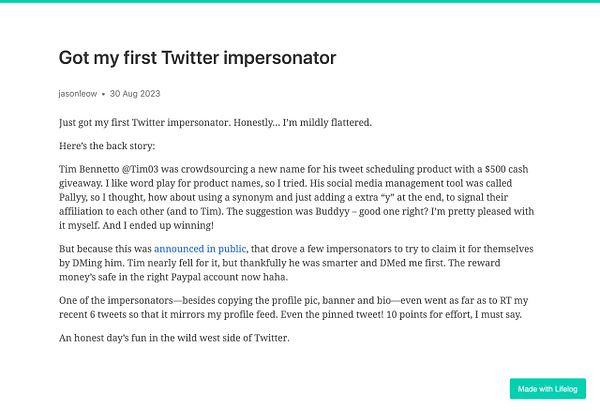The image size is (600, 411).
Task: Click the "One of the impersonators" paragraph start
Action: [116, 300]
